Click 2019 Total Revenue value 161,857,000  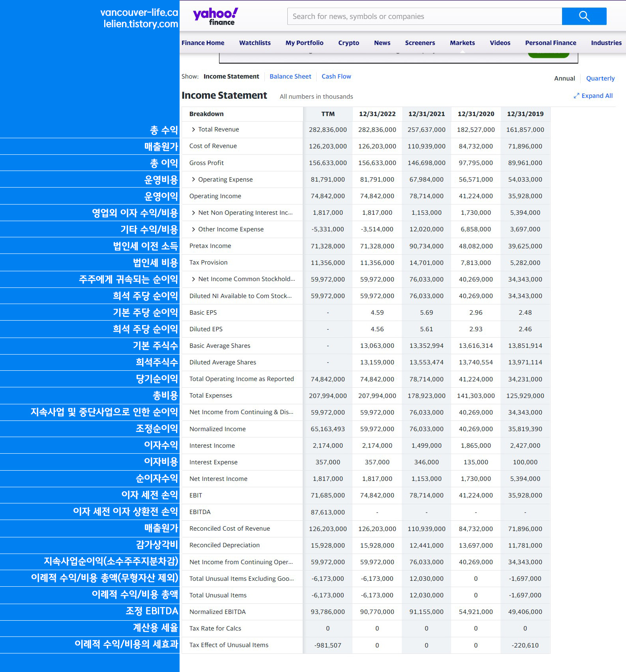click(525, 130)
